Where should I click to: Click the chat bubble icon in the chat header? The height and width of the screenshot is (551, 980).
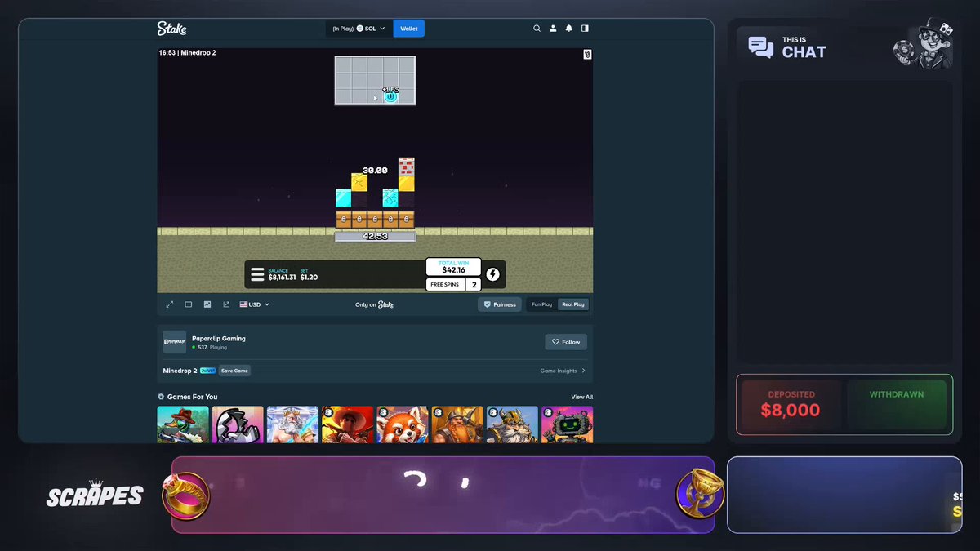point(761,47)
